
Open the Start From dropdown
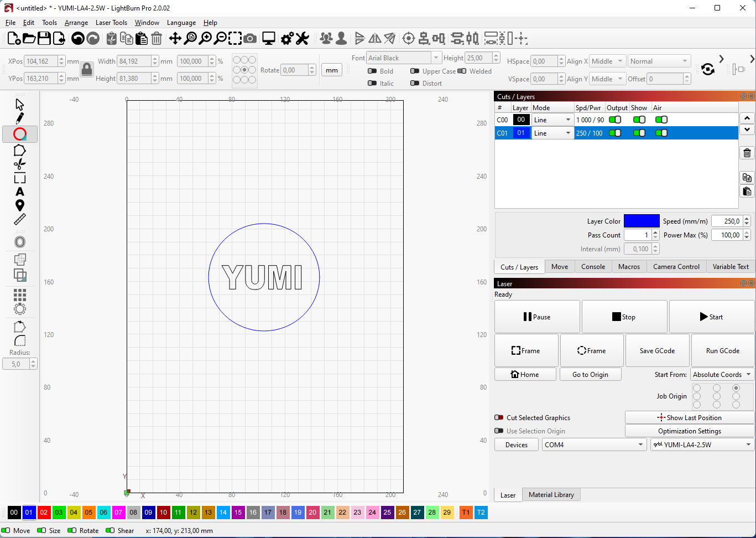click(x=722, y=375)
